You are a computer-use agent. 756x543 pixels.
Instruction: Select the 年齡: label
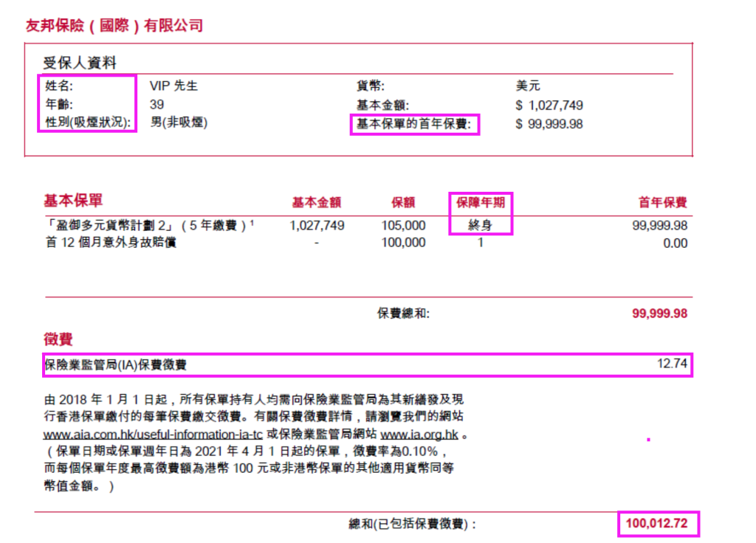(x=59, y=104)
